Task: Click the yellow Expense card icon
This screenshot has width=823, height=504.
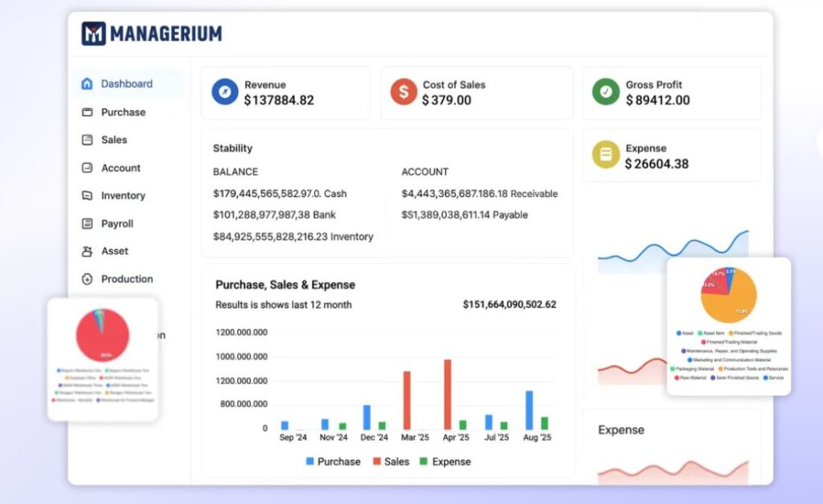Action: click(x=606, y=154)
